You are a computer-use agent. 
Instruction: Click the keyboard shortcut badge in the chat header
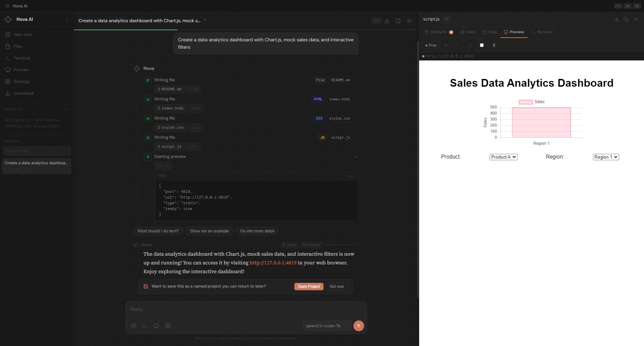point(377,21)
